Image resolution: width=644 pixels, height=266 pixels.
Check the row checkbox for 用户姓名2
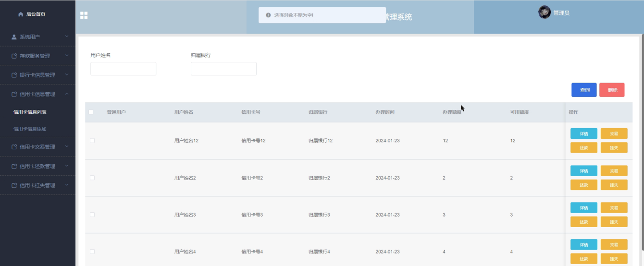pyautogui.click(x=92, y=178)
